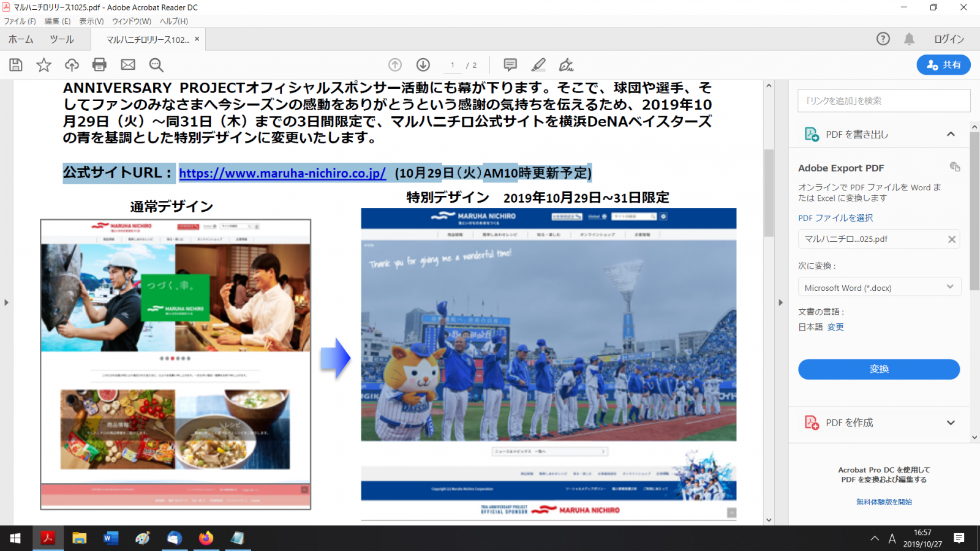Open the maruha-nichiro.co.jp URL link
Screen dimensions: 980x551
coord(282,173)
